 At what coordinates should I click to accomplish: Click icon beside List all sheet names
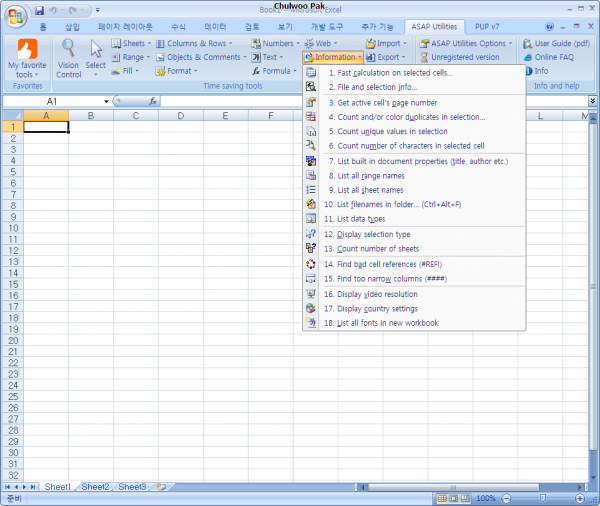tap(311, 189)
